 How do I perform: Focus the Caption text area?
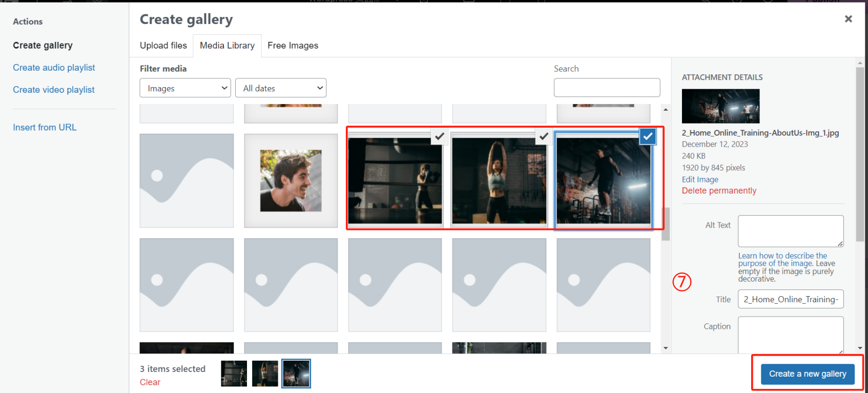[x=791, y=335]
